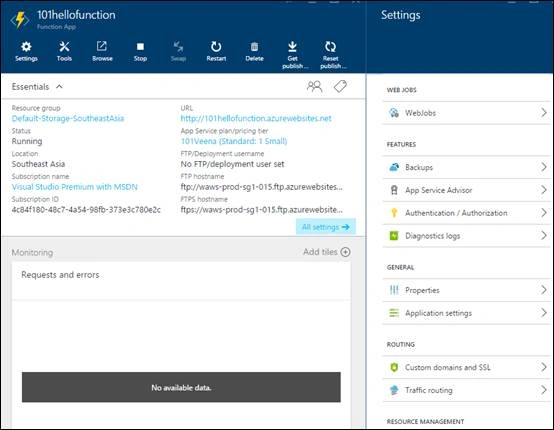Add tiles to Monitoring section
Image resolution: width=554 pixels, height=430 pixels.
[327, 252]
